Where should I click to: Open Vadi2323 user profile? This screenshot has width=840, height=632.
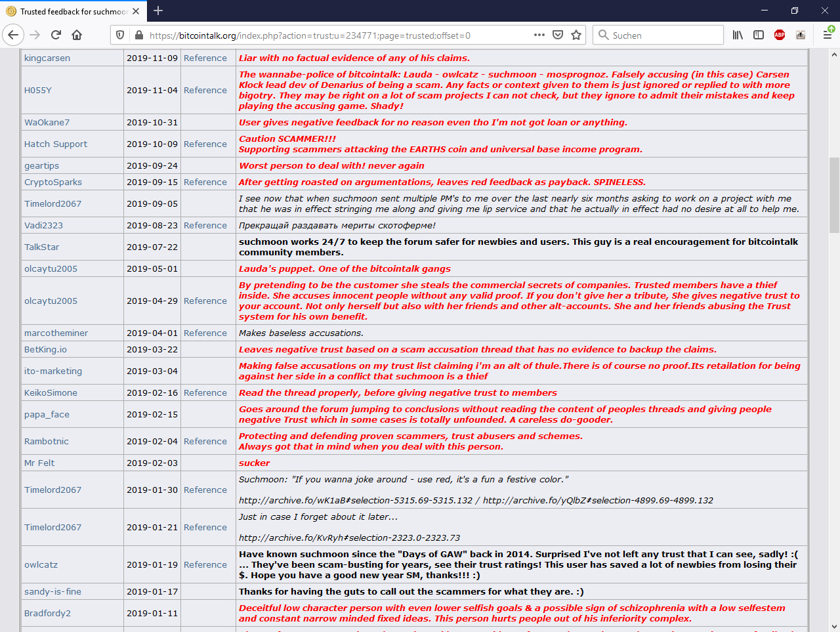(43, 225)
